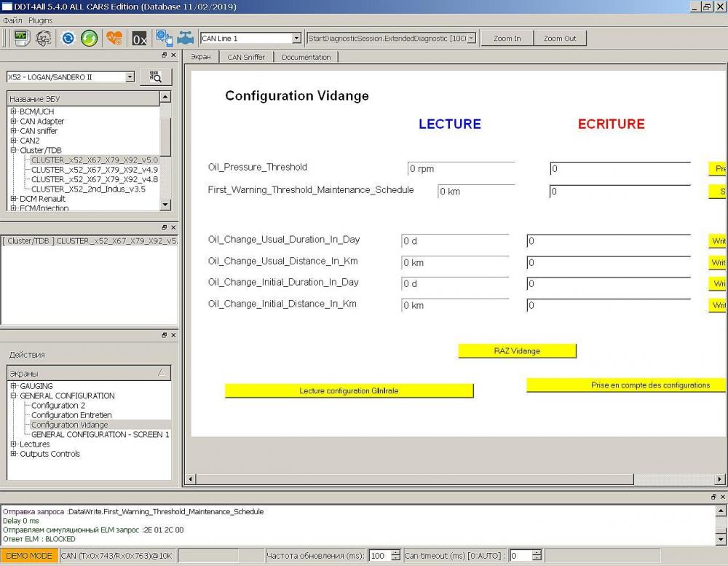
Task: Float the bottom log panel
Action: (713, 497)
